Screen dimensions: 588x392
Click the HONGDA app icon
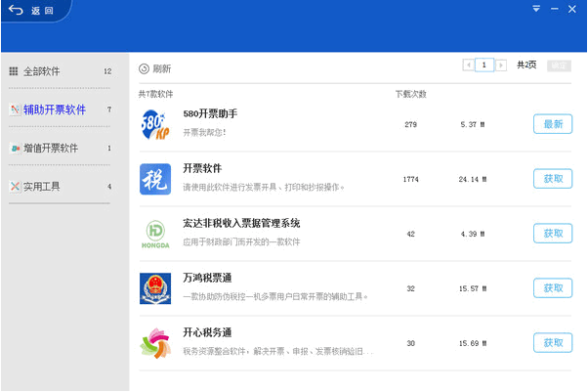coord(155,234)
